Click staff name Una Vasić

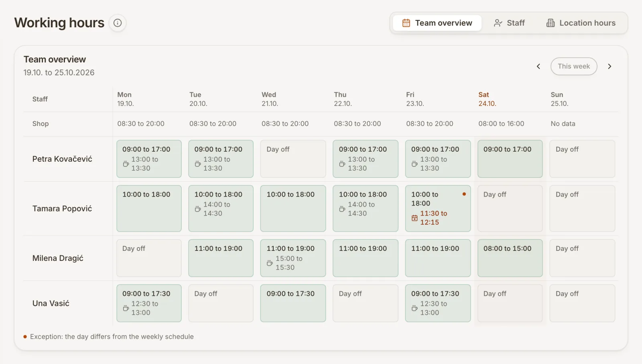(x=51, y=303)
